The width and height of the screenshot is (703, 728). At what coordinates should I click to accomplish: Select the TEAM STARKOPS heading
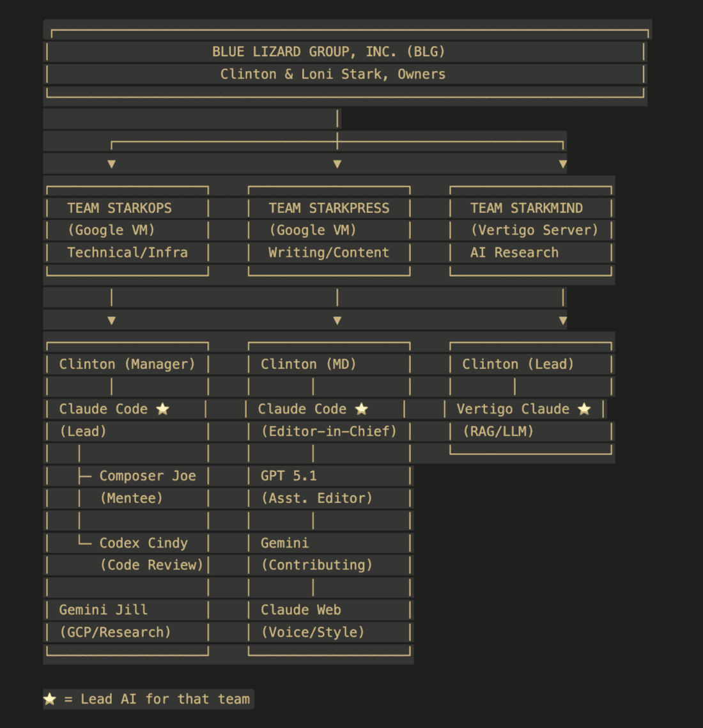(x=120, y=208)
